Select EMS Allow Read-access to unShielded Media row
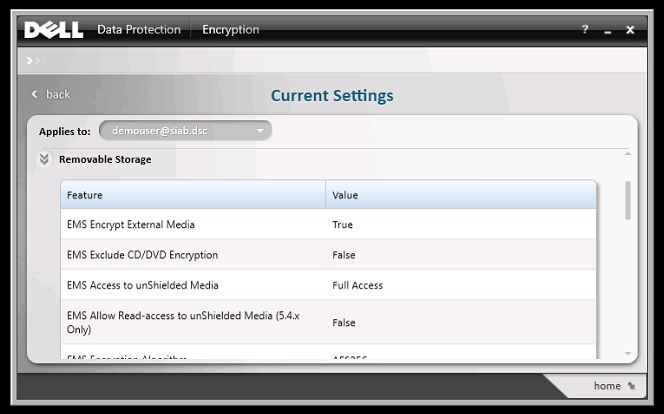This screenshot has height=414, width=664. point(329,323)
